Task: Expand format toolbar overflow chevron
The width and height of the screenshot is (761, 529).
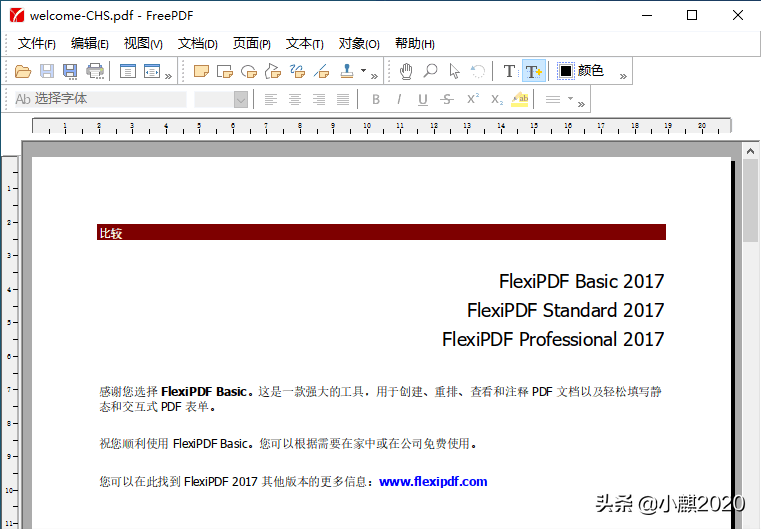Action: 581,104
